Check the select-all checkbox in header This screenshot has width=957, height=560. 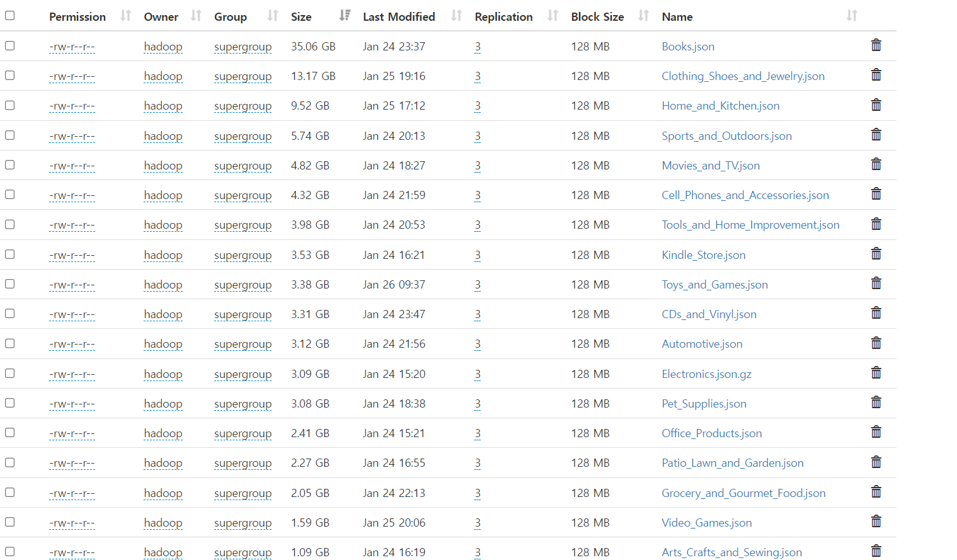click(x=9, y=15)
